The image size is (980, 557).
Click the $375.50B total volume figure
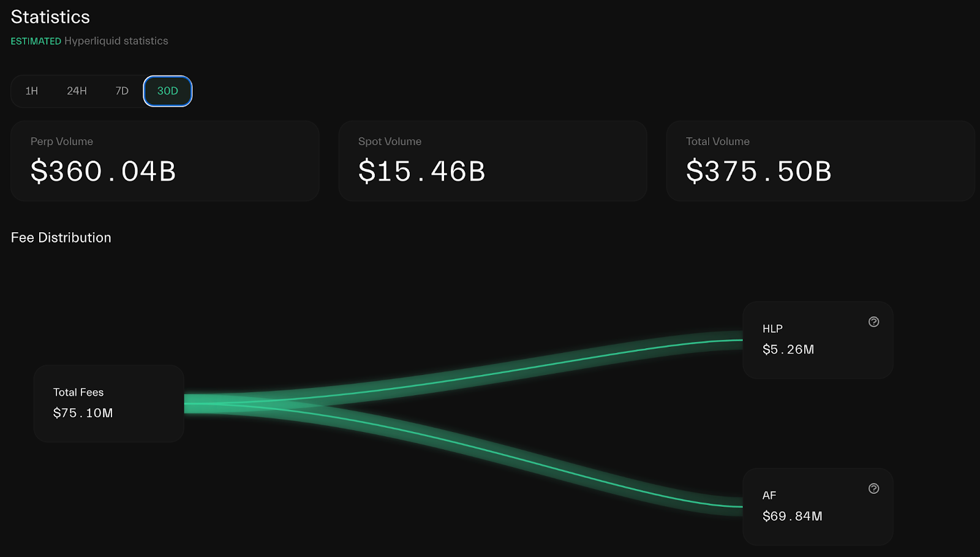[759, 171]
